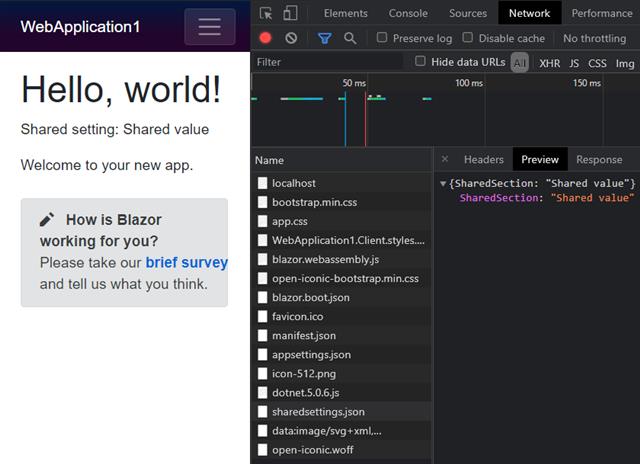Image resolution: width=640 pixels, height=464 pixels.
Task: Filter requests by Img
Action: tap(624, 63)
